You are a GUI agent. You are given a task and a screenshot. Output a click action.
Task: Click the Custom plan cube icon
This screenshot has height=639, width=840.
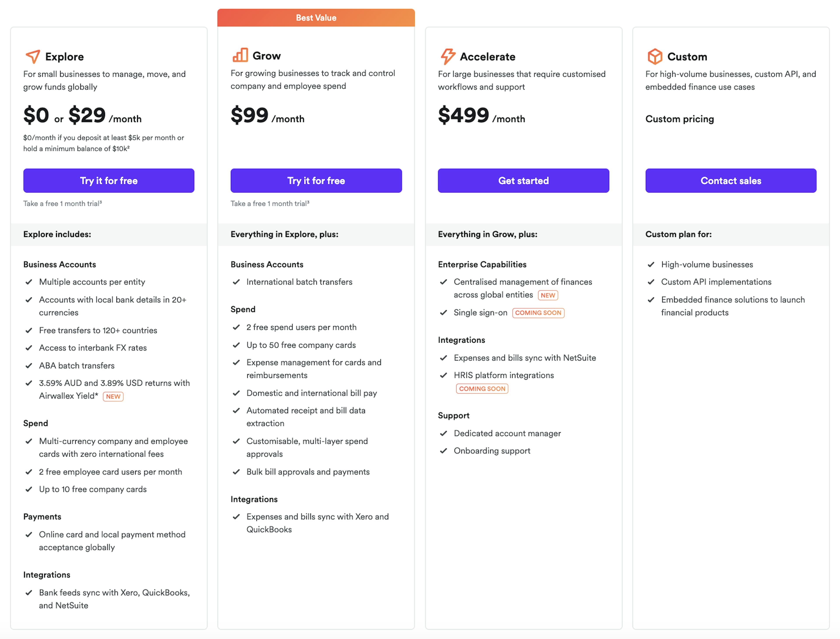655,56
